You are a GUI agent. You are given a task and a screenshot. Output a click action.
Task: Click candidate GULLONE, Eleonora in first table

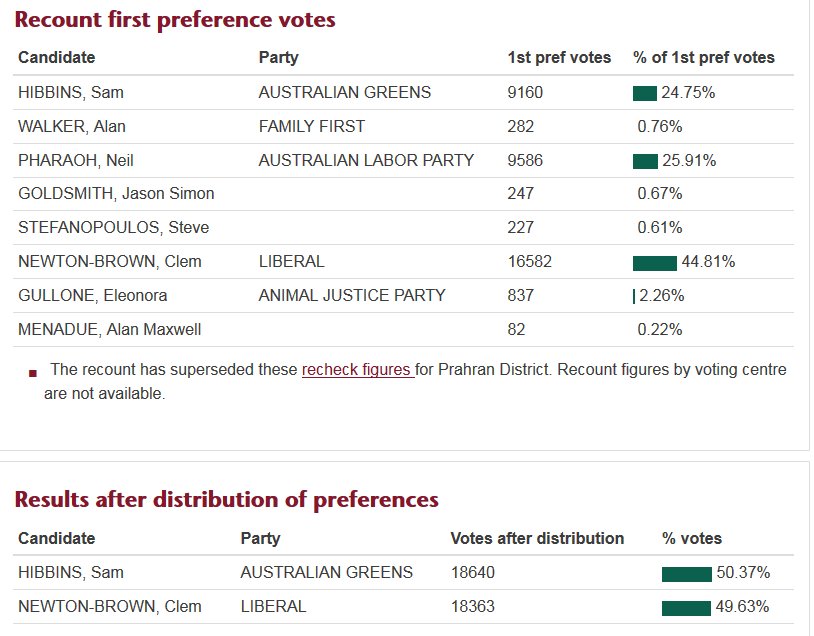pos(93,296)
